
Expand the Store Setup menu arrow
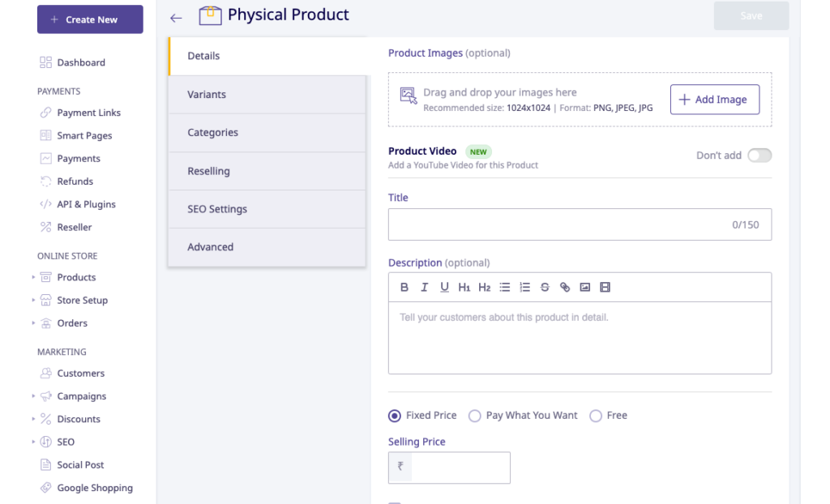click(34, 300)
